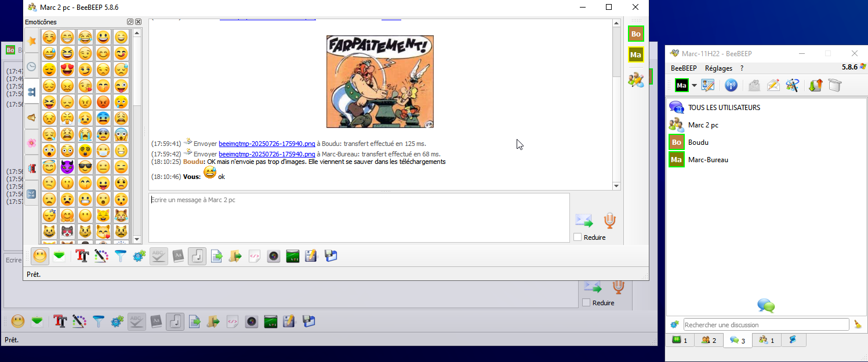Click the write message envelope-pencil icon in main toolbar
The width and height of the screenshot is (868, 362).
click(773, 86)
